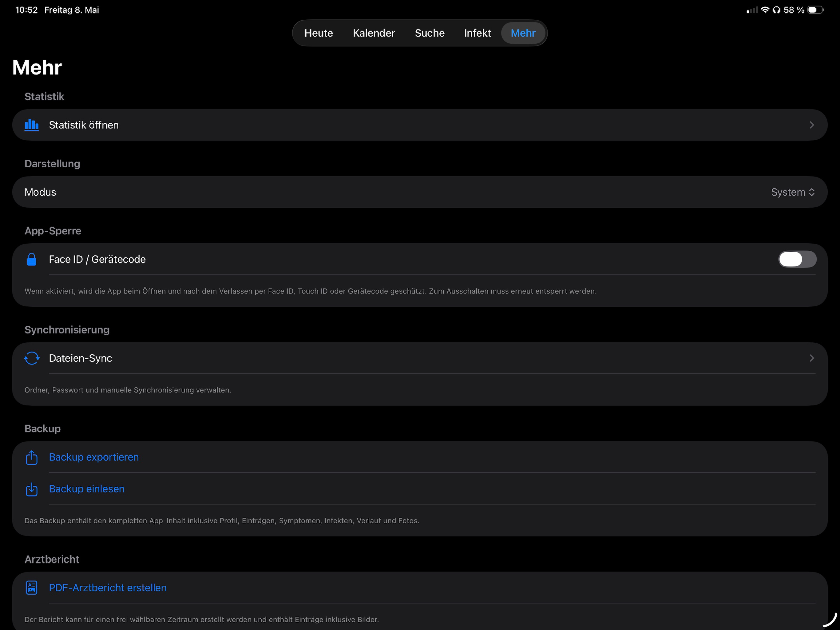Image resolution: width=840 pixels, height=630 pixels.
Task: Open Statistik öffnen
Action: click(x=420, y=125)
